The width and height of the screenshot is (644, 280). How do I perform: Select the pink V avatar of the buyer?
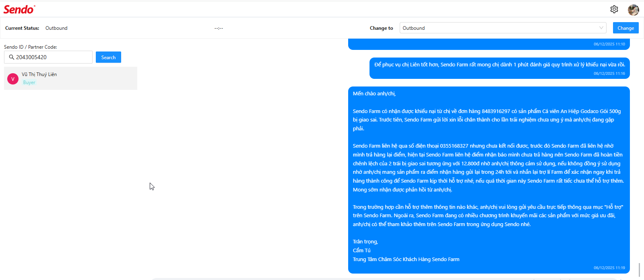pyautogui.click(x=13, y=78)
